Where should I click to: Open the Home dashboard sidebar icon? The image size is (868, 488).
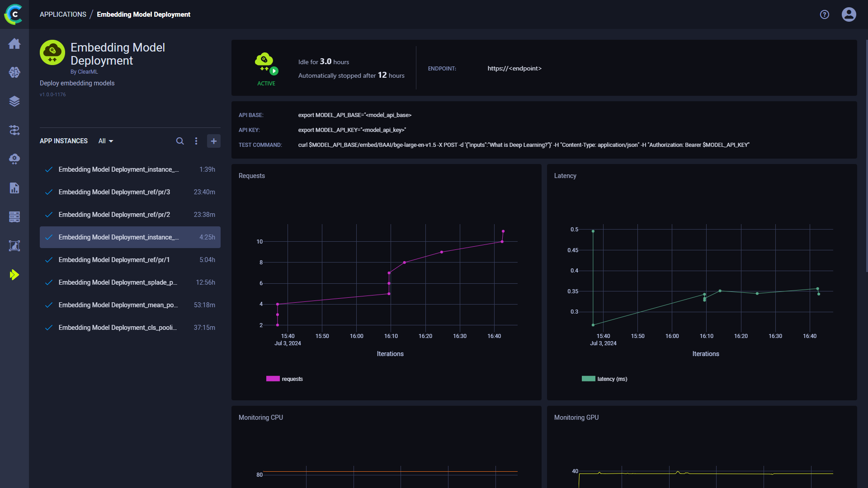coord(14,43)
